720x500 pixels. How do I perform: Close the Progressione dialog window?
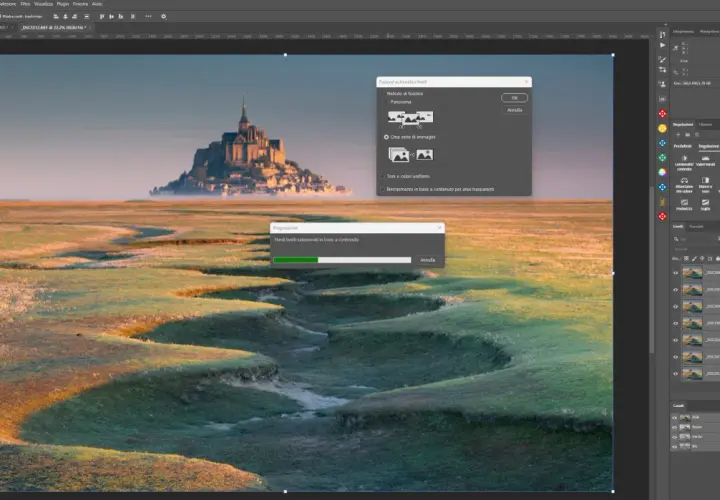click(x=439, y=227)
